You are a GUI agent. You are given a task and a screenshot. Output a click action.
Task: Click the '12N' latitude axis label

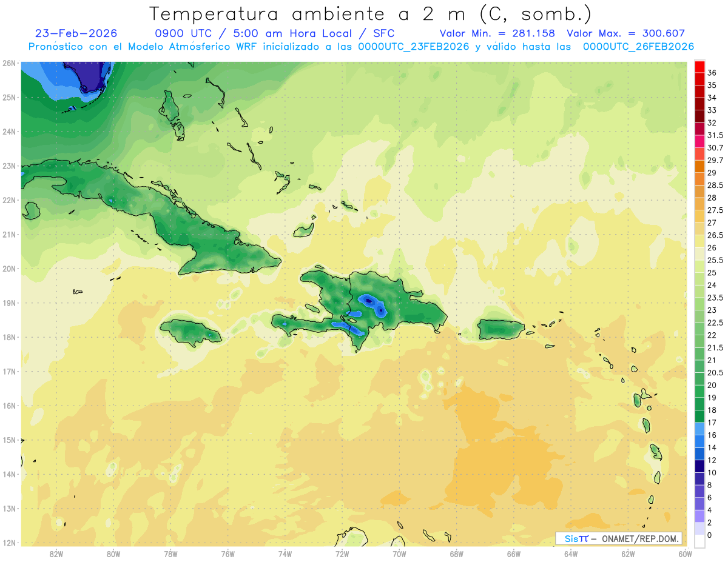[x=9, y=543]
